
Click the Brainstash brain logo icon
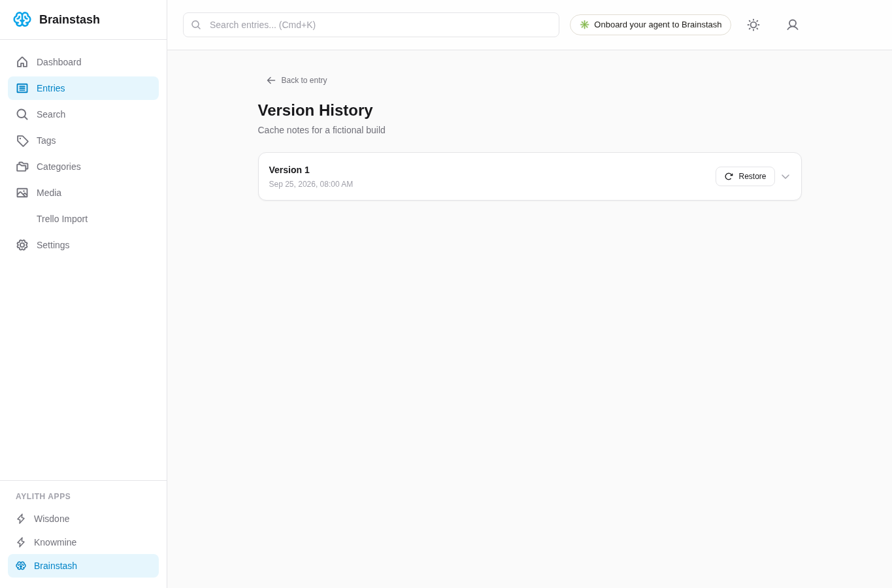tap(22, 19)
